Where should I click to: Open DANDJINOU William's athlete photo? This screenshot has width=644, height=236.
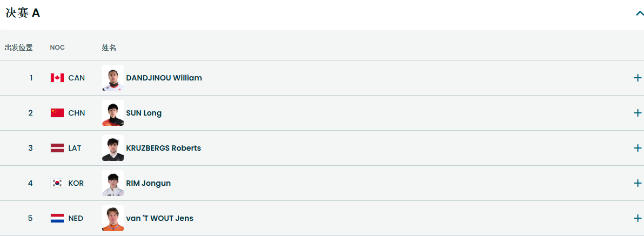[x=113, y=78]
